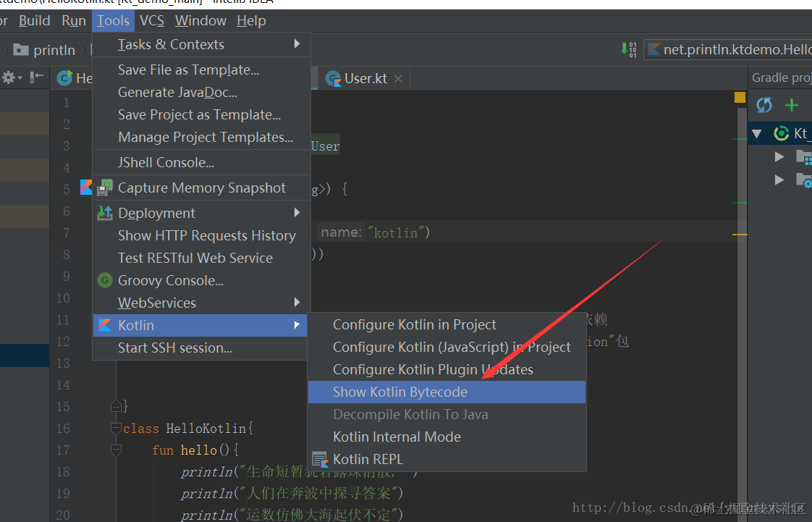Click the Capture Memory Snapshot chip icon
This screenshot has height=522, width=812.
coord(105,188)
